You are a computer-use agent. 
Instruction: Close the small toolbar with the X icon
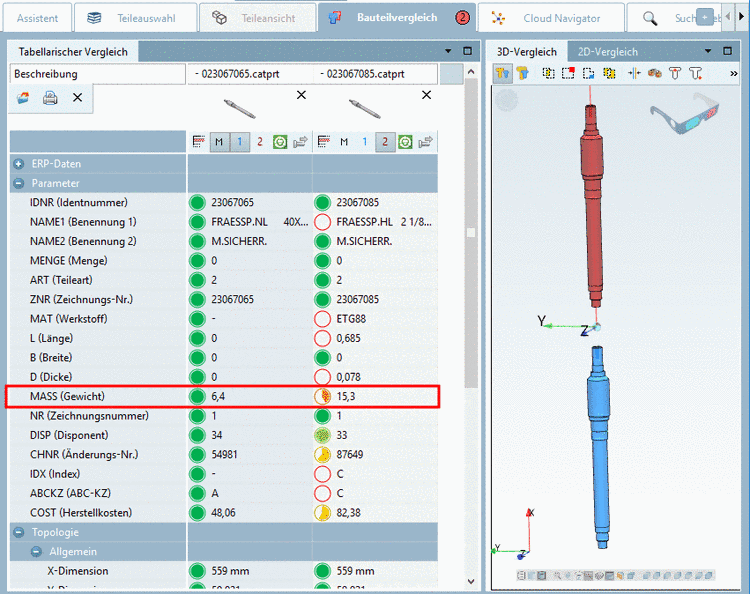[77, 98]
